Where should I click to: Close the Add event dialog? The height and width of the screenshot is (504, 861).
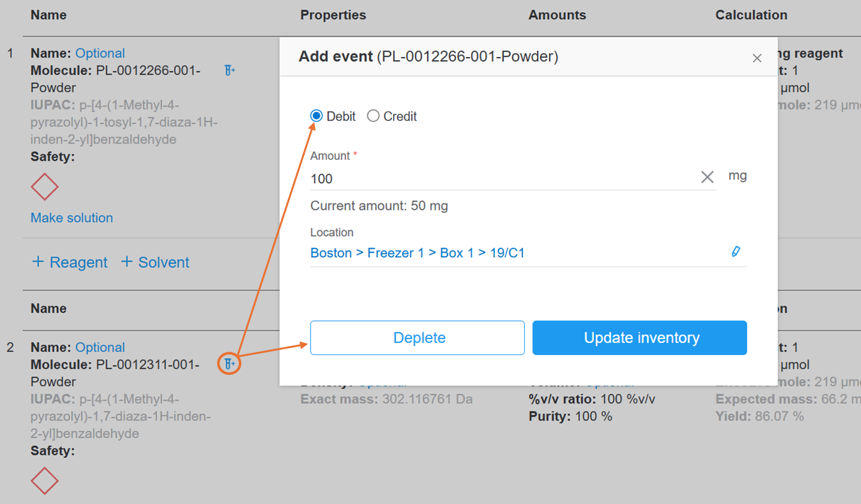[757, 58]
